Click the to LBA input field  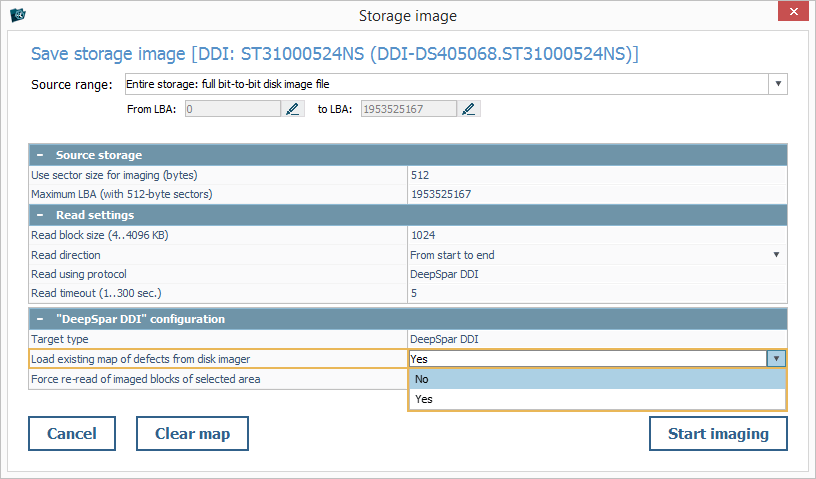pyautogui.click(x=409, y=109)
